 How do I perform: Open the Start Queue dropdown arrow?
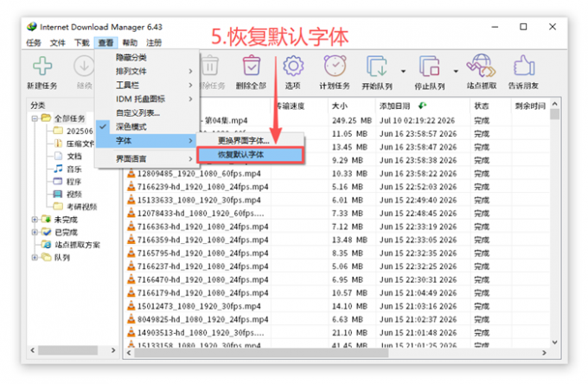pos(403,71)
